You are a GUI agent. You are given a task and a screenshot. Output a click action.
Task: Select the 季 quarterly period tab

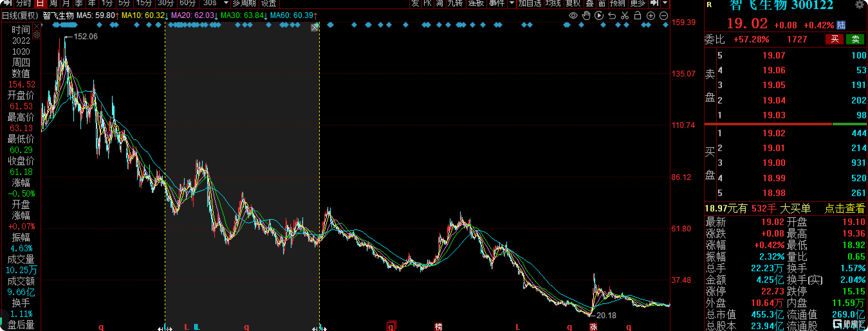click(x=78, y=3)
